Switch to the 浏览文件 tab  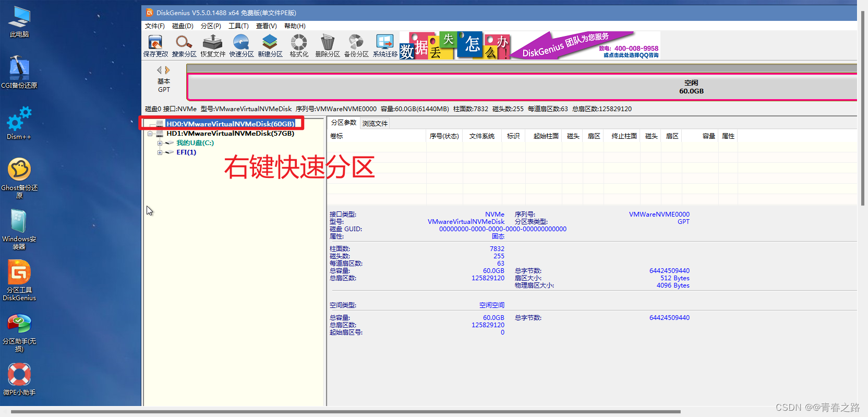[x=375, y=124]
